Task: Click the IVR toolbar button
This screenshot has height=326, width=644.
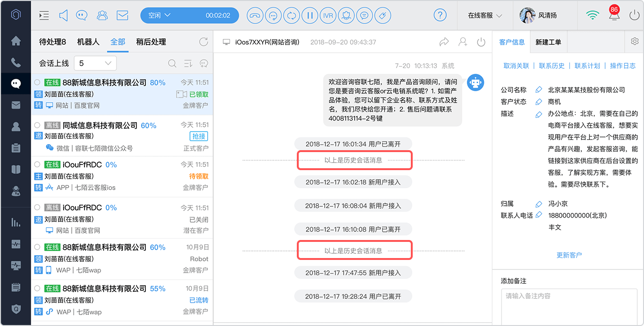Action: 328,15
